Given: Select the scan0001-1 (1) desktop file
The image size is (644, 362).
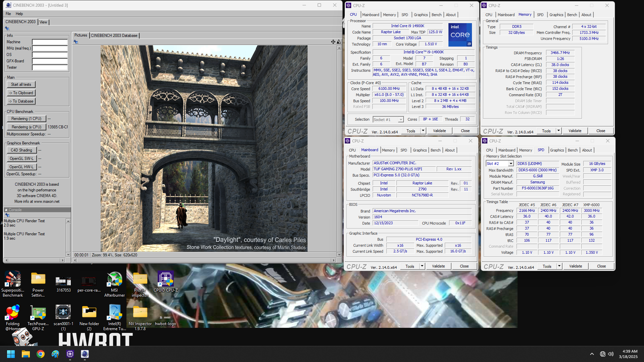Looking at the screenshot, I should coord(63,317).
